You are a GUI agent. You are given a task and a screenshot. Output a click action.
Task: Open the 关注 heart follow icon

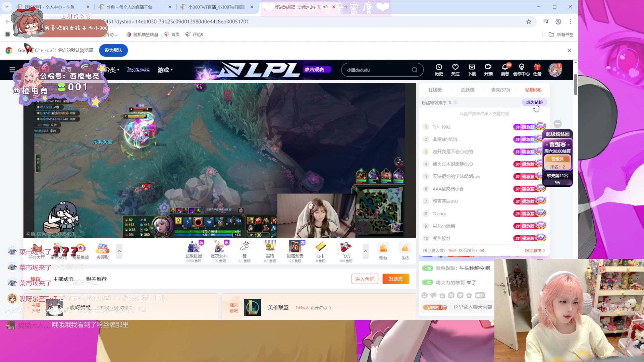click(x=455, y=70)
